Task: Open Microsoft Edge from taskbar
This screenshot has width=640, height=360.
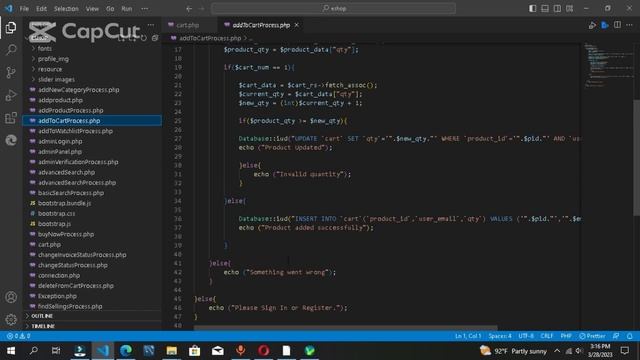Action: click(126, 351)
